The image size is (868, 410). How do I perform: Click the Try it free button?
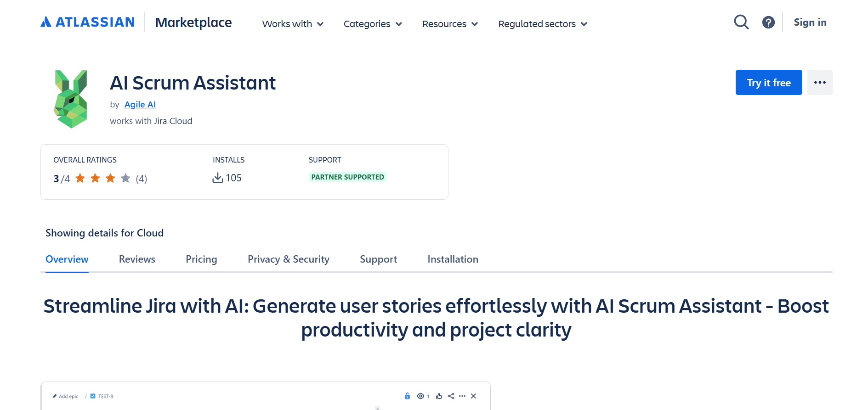pos(768,82)
